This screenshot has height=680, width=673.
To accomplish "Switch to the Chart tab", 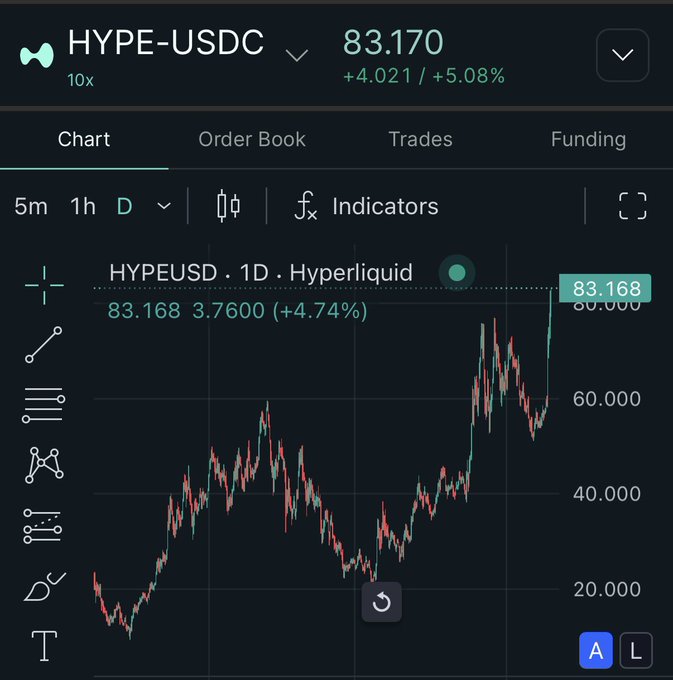I will click(x=84, y=139).
